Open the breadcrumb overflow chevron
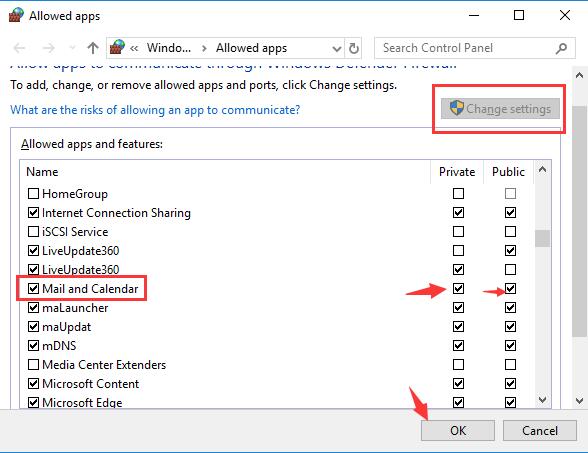Image resolution: width=588 pixels, height=453 pixels. coord(134,48)
